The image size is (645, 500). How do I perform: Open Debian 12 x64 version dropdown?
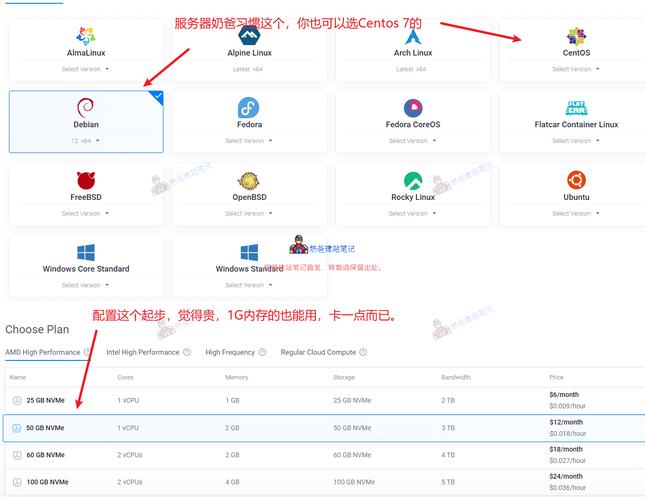point(85,141)
